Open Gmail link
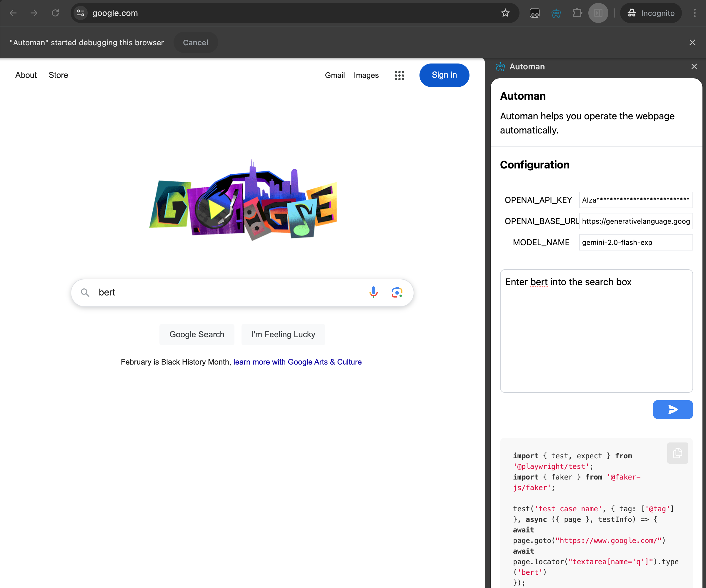 (335, 75)
